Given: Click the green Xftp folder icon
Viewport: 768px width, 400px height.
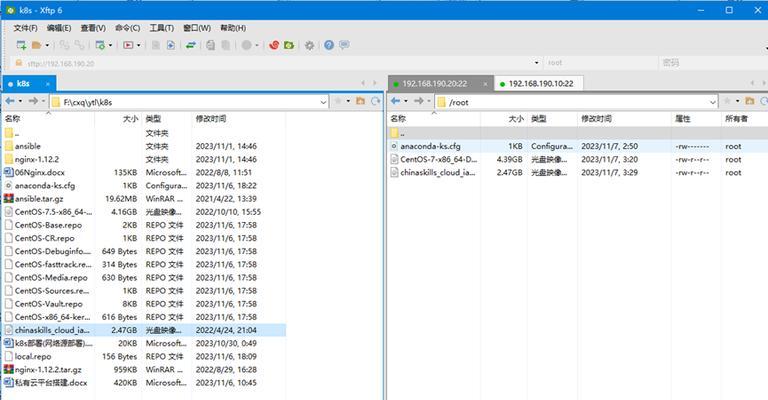Looking at the screenshot, I should [289, 45].
